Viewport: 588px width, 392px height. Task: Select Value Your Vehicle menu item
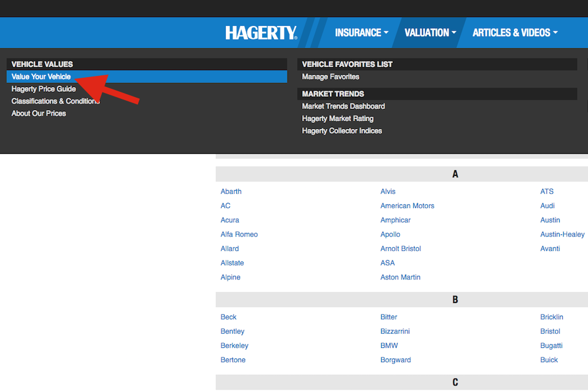(146, 77)
